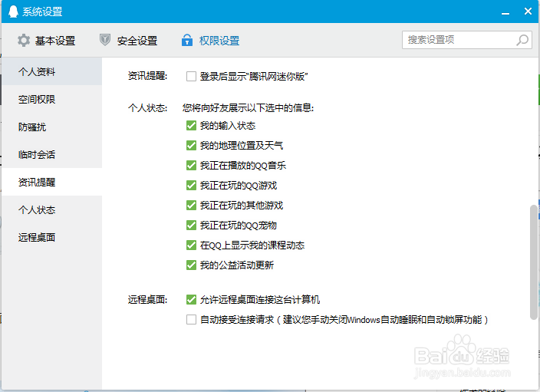Focus the 搜索设置项 search field
This screenshot has width=540, height=392.
click(x=467, y=40)
